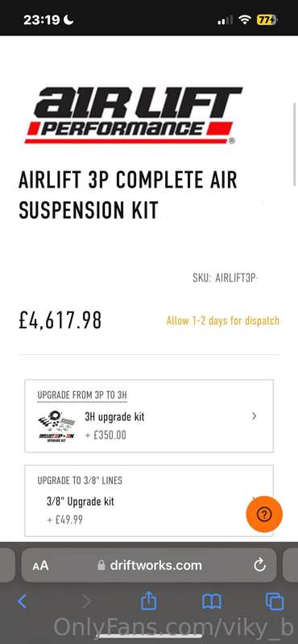Select the 3H upgrade kit option
The image size is (298, 644).
click(x=149, y=416)
